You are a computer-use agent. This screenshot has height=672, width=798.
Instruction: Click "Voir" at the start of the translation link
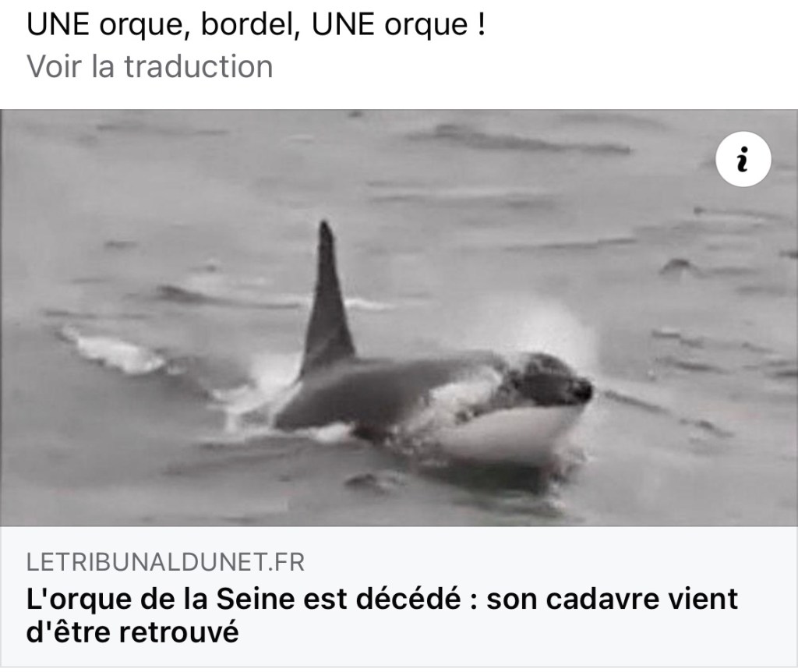(x=54, y=67)
